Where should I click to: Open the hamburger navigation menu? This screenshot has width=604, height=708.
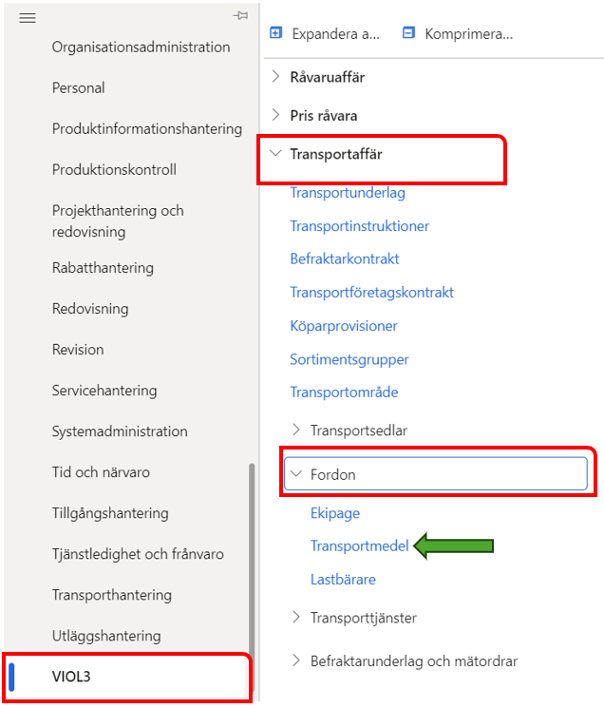[28, 18]
